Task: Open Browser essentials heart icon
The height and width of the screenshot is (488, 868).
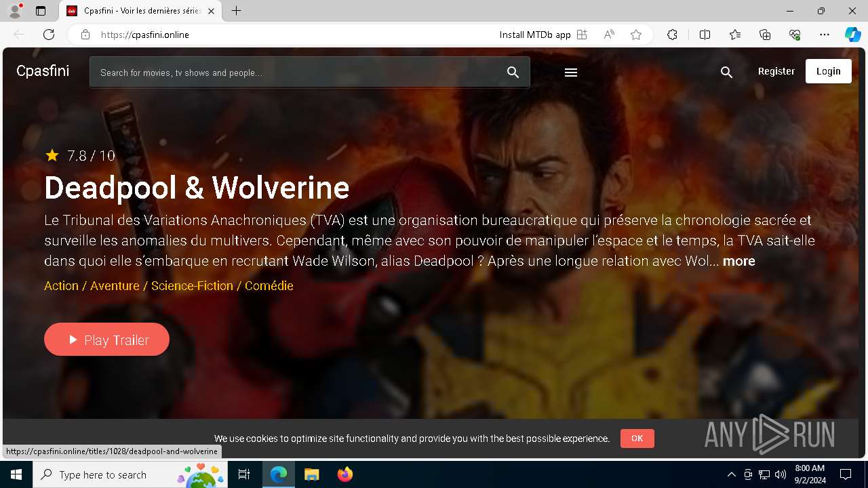Action: pos(795,35)
